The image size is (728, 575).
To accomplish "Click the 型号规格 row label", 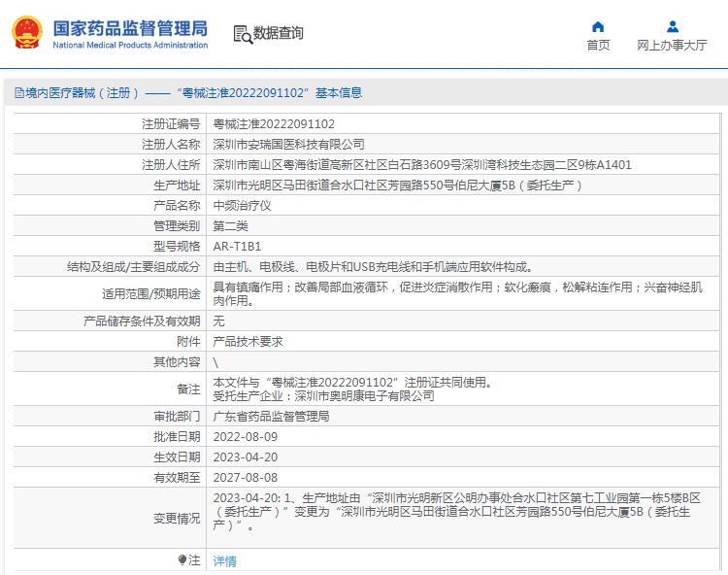I will pyautogui.click(x=177, y=247).
